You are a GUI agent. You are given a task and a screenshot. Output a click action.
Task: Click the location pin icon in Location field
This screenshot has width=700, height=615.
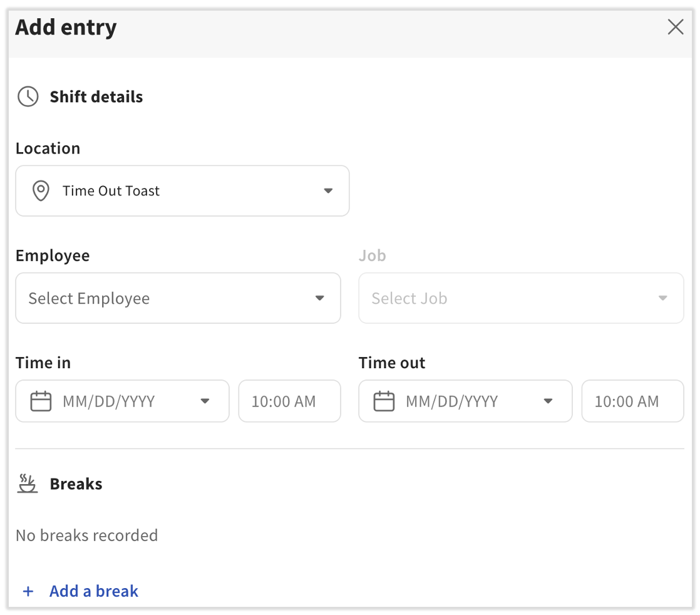(x=41, y=191)
